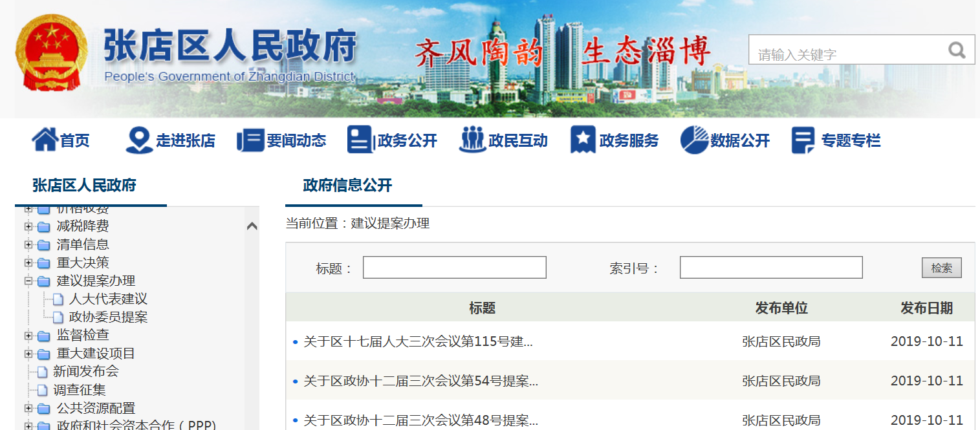Viewport: 980px width, 430px height.
Task: Collapse the 建议提案办理 tree folder
Action: coord(28,281)
